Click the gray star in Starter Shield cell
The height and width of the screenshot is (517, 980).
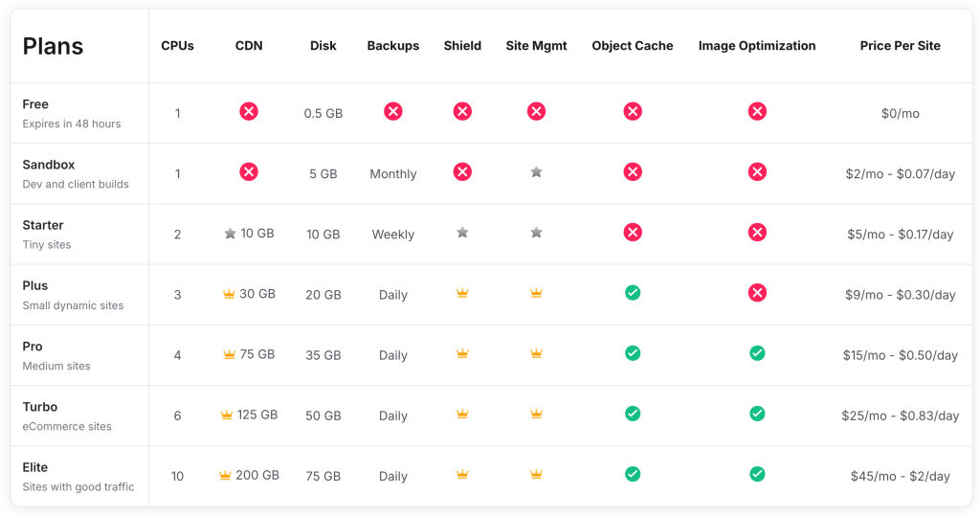click(462, 233)
